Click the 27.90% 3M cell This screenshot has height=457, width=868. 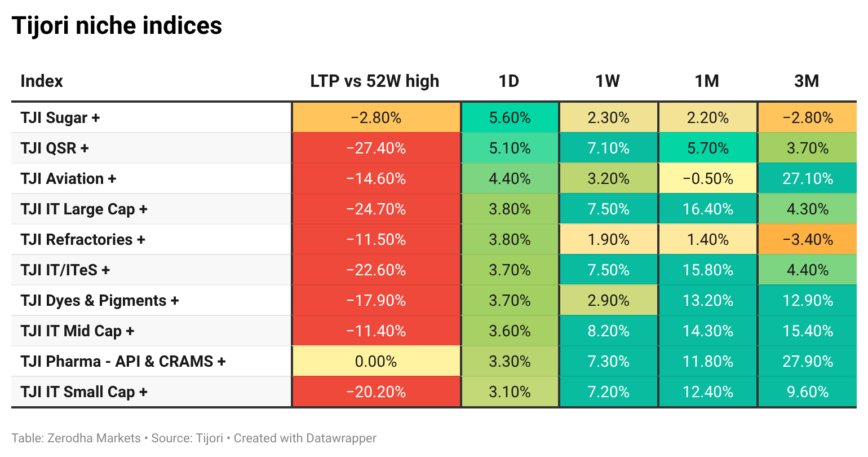[x=807, y=362]
